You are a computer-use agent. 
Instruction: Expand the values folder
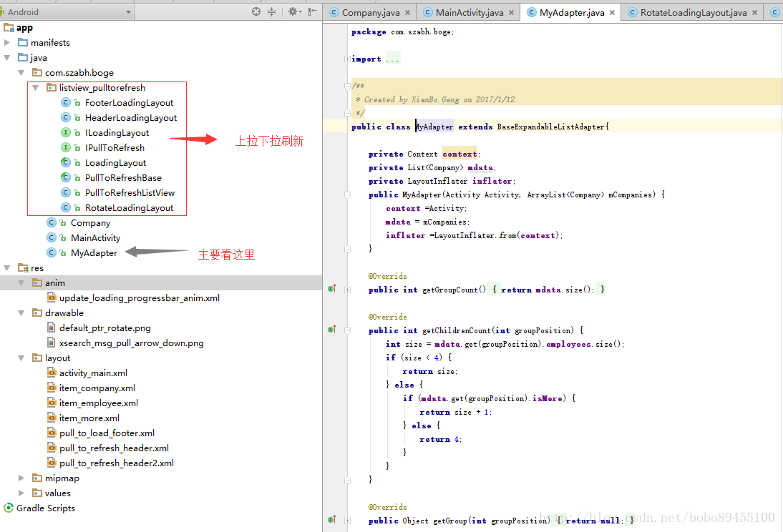pyautogui.click(x=21, y=493)
